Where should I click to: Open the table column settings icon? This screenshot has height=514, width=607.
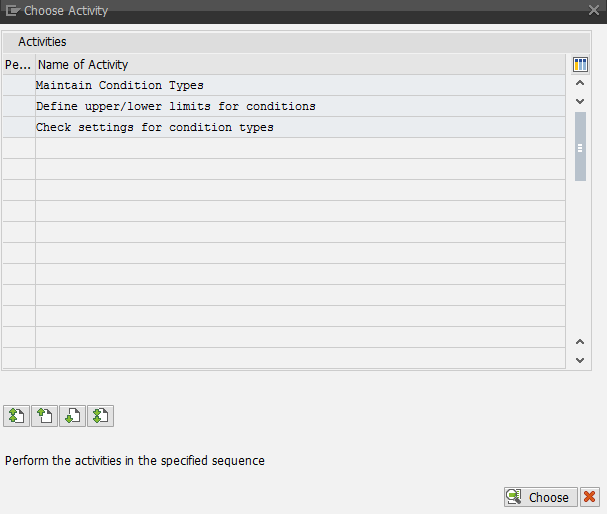580,64
